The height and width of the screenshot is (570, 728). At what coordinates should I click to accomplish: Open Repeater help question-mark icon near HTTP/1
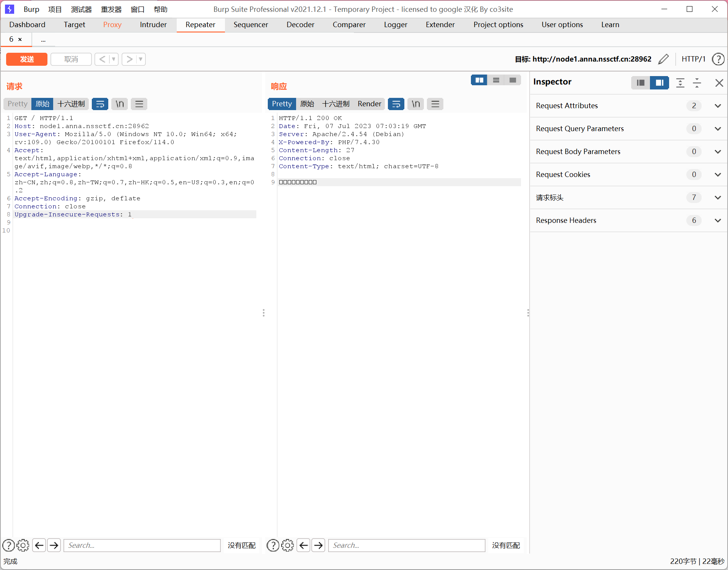tap(718, 59)
